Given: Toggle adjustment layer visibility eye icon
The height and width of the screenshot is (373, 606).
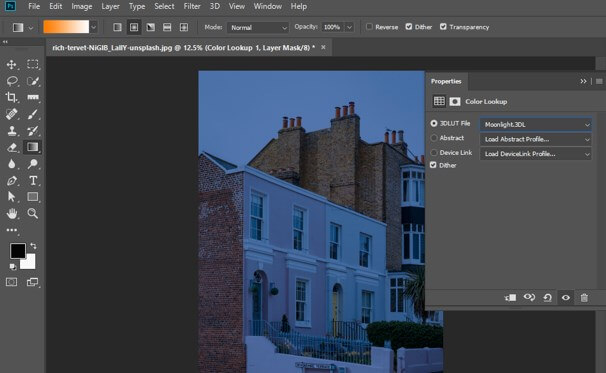Looking at the screenshot, I should 566,298.
